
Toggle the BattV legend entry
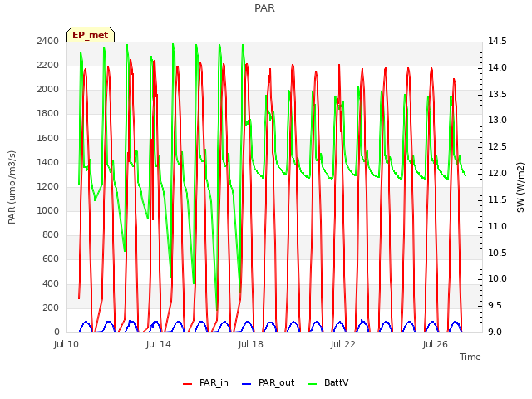click(x=328, y=382)
